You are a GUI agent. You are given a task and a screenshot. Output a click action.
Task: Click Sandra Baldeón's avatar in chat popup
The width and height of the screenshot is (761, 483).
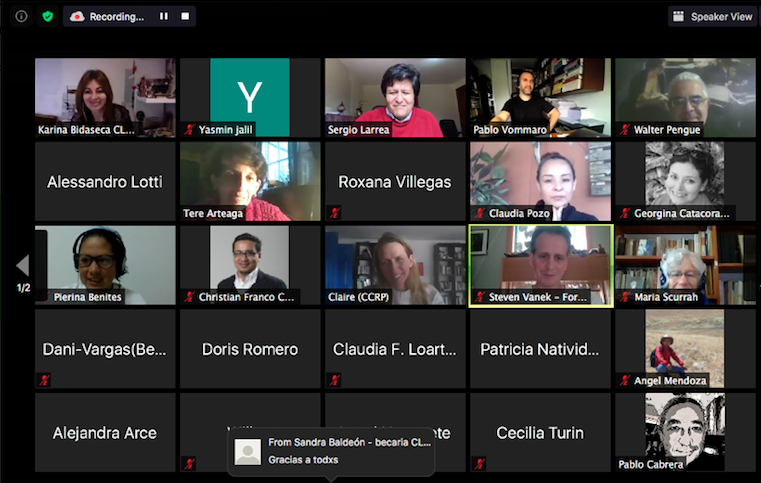(x=247, y=452)
